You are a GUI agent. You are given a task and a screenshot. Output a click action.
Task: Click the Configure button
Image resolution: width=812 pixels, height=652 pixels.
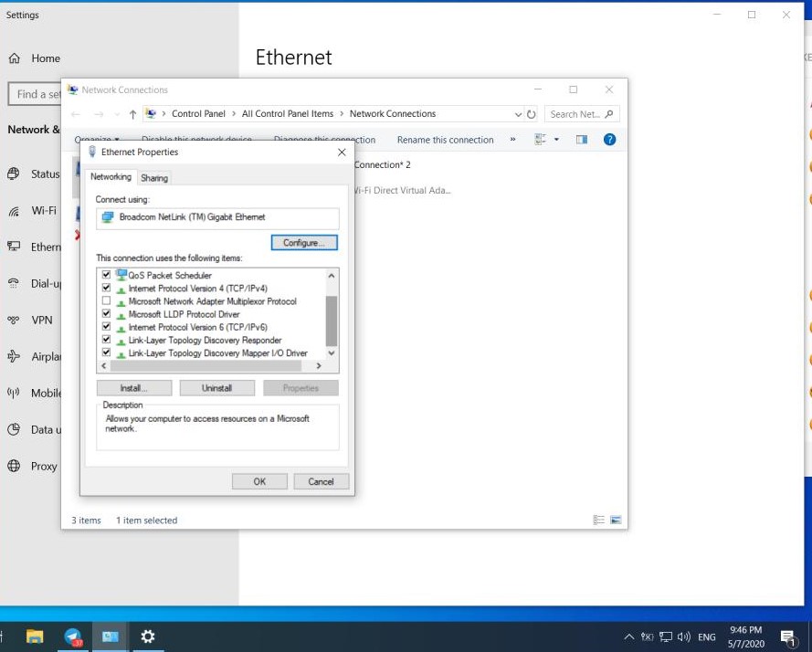point(304,242)
